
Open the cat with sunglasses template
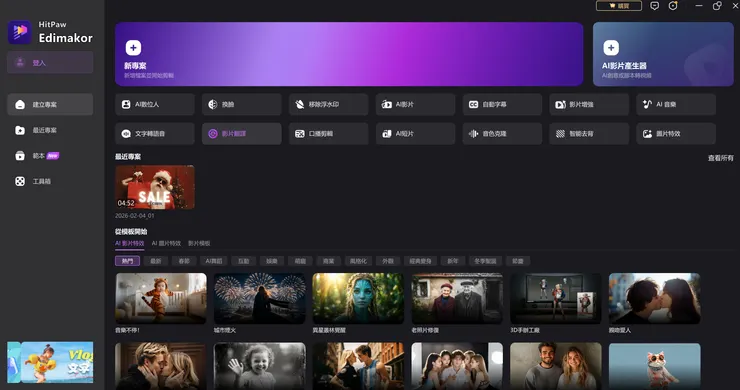(x=655, y=366)
